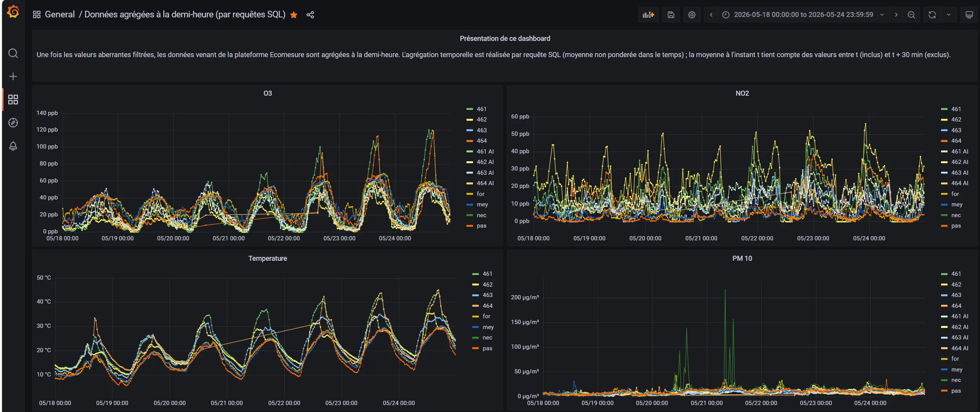Share the dashboard using share icon

pos(310,15)
